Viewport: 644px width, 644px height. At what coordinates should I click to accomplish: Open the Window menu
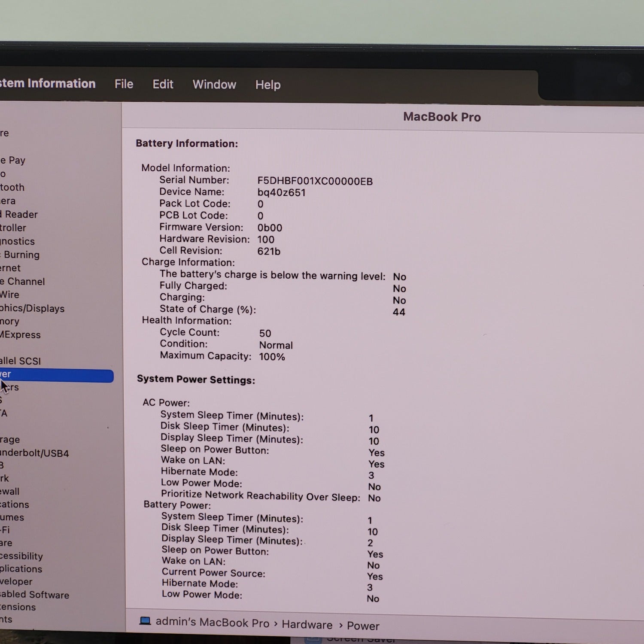pyautogui.click(x=214, y=85)
